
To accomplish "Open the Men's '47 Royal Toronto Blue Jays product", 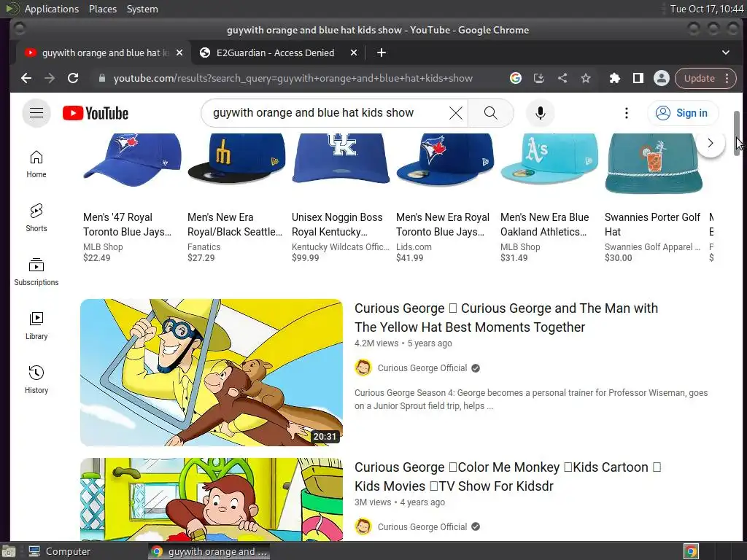I will coord(127,225).
